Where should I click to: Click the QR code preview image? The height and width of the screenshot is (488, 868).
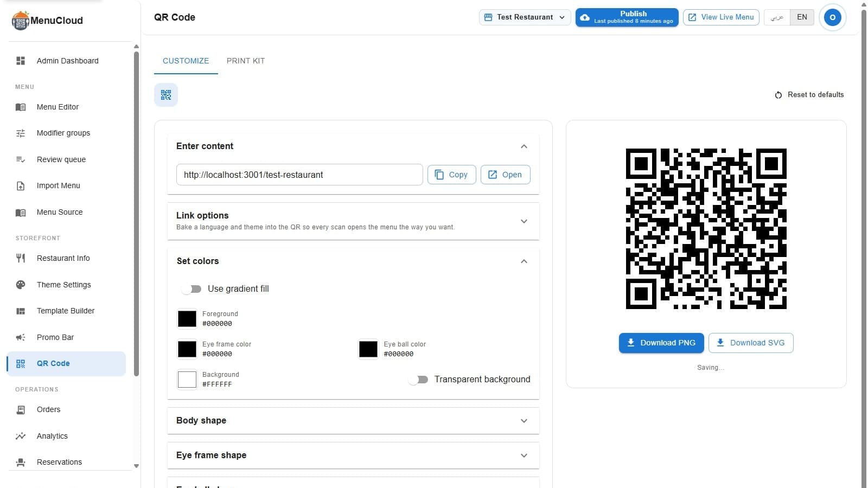click(x=706, y=229)
